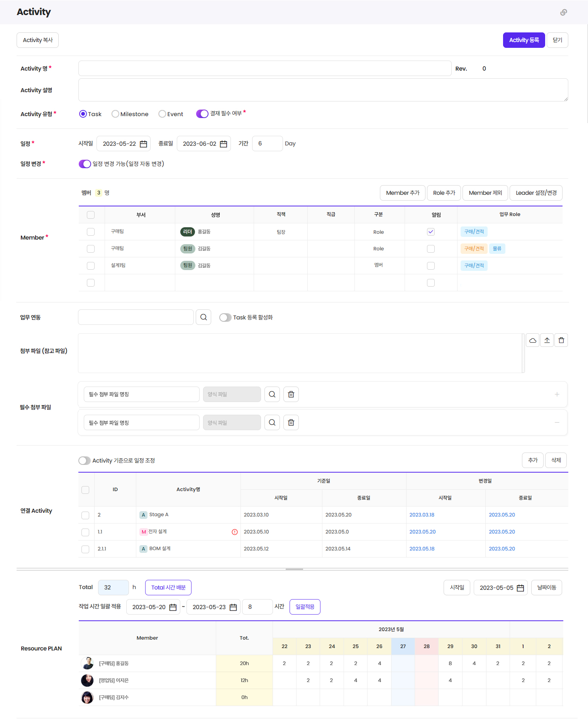Select the Milestone activity type

pos(115,114)
